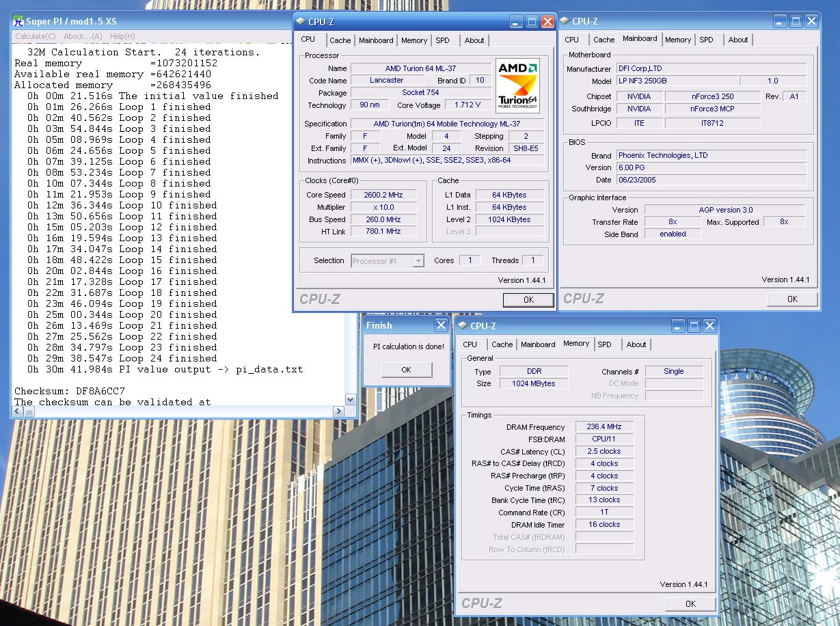Image resolution: width=840 pixels, height=626 pixels.
Task: Minimize the CPU-Z memory window
Action: pyautogui.click(x=679, y=326)
